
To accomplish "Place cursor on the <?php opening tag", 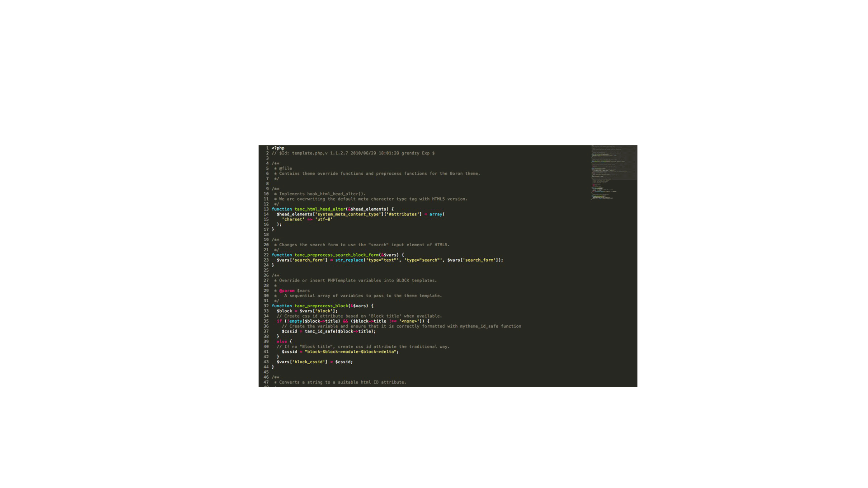I will click(x=278, y=148).
